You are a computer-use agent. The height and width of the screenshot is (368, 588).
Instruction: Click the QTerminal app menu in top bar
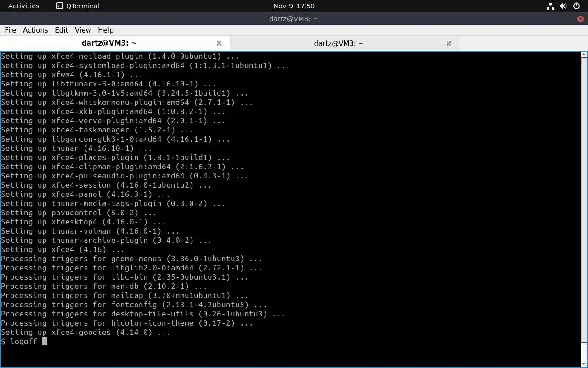click(78, 6)
